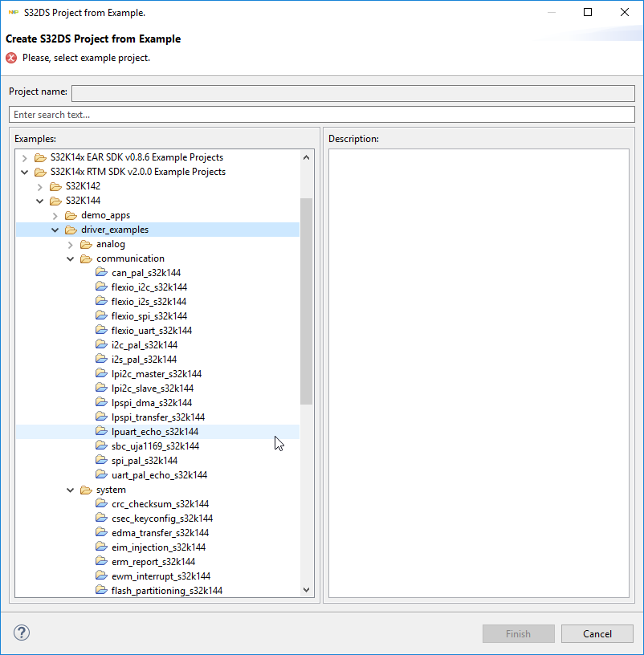Select the flexio_uart_s32k144 label
The image size is (644, 655).
pos(152,331)
